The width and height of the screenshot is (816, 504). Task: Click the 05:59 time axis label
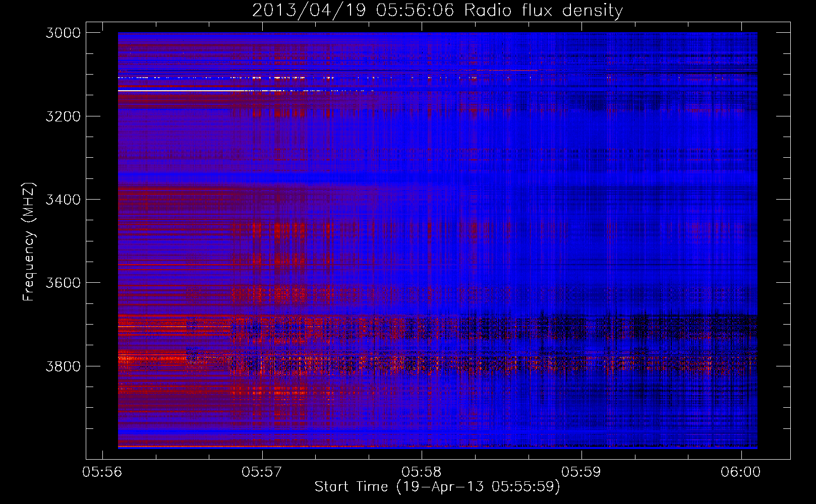pyautogui.click(x=581, y=472)
